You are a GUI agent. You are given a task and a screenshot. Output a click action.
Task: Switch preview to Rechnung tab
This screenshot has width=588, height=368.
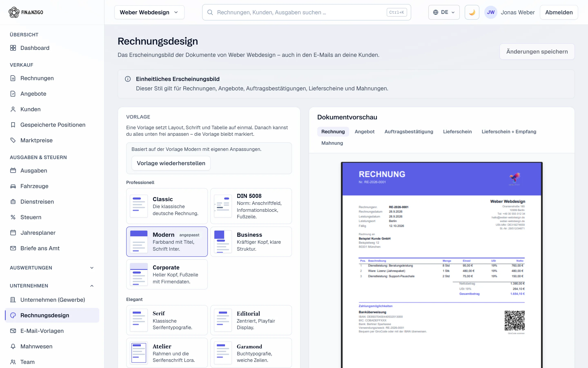coord(333,132)
